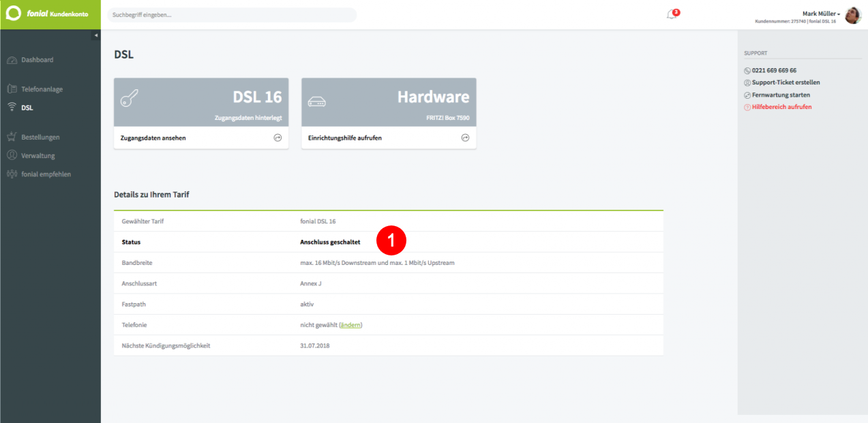
Task: Click the bandwidth value 'max. 16 Mbit/s Downstream'
Action: tap(338, 263)
